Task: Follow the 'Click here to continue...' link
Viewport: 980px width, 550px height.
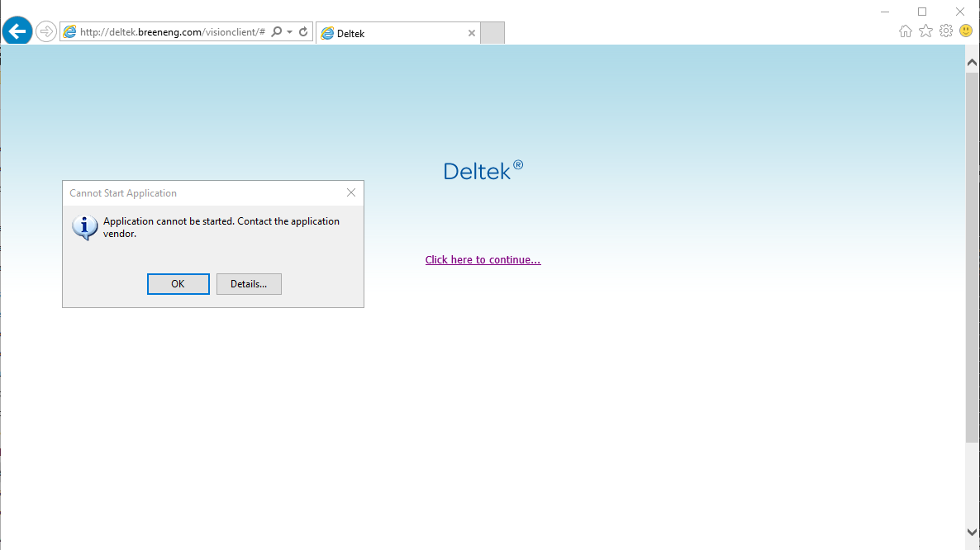Action: pyautogui.click(x=483, y=259)
